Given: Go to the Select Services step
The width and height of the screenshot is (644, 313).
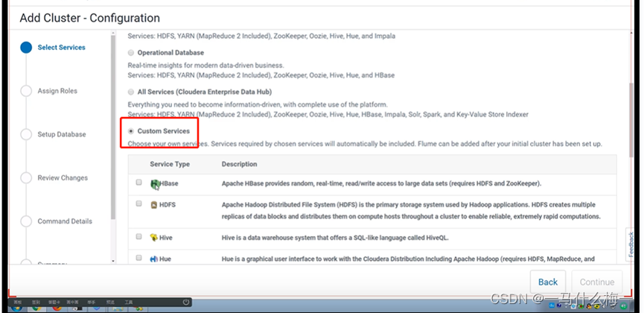Looking at the screenshot, I should click(x=62, y=47).
